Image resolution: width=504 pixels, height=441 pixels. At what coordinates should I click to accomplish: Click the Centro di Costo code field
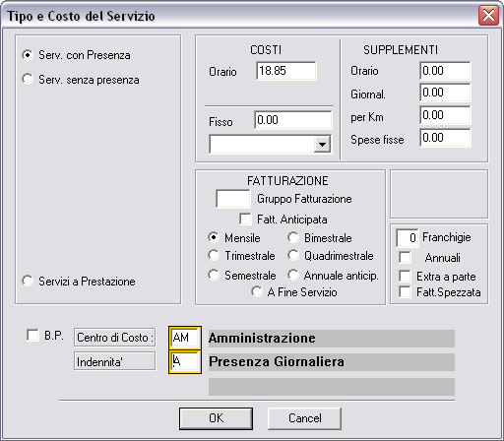coord(185,338)
